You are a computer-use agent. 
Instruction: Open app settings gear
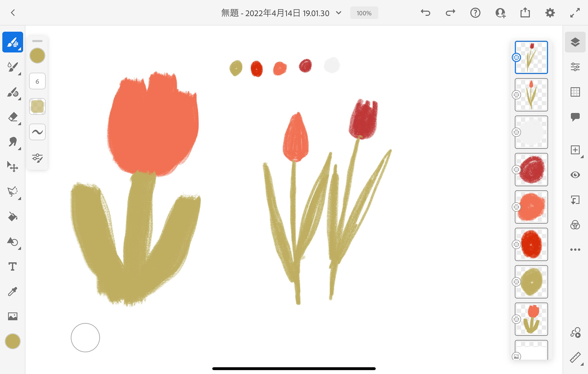[x=550, y=13]
